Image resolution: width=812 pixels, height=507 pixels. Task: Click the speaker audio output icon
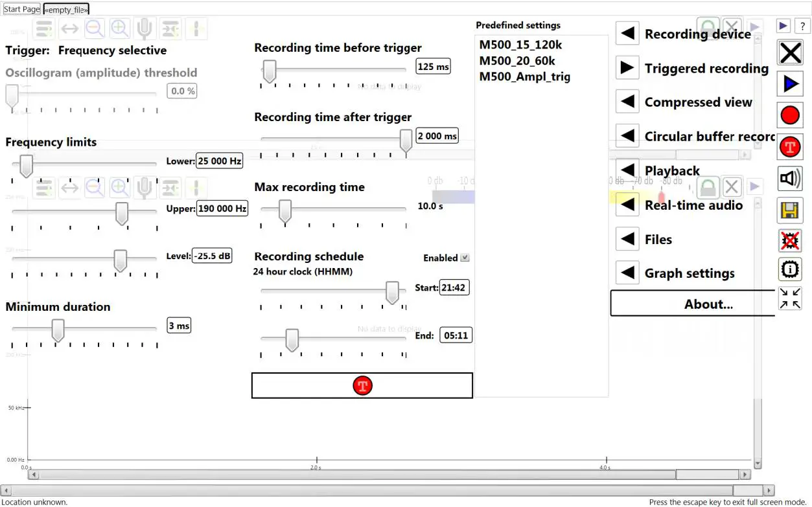789,178
